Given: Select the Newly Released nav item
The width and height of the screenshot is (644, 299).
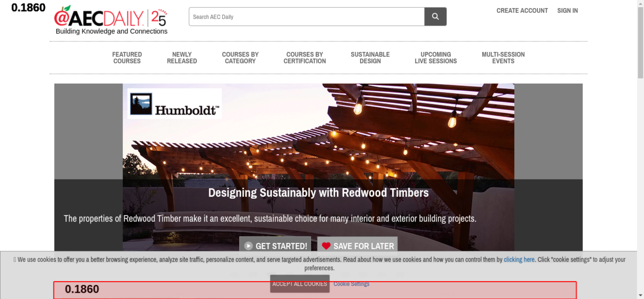Looking at the screenshot, I should tap(182, 58).
